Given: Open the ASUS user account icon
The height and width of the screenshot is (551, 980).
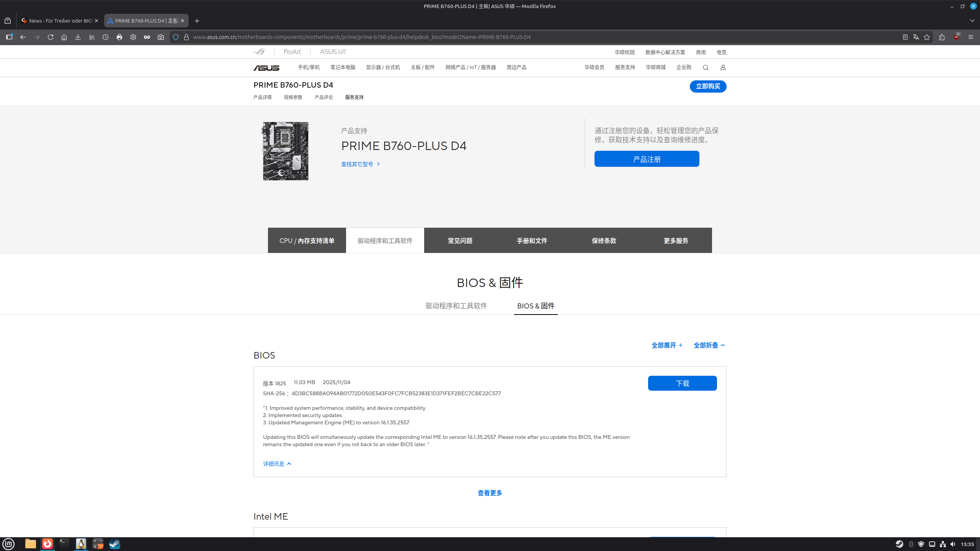Looking at the screenshot, I should [x=723, y=68].
